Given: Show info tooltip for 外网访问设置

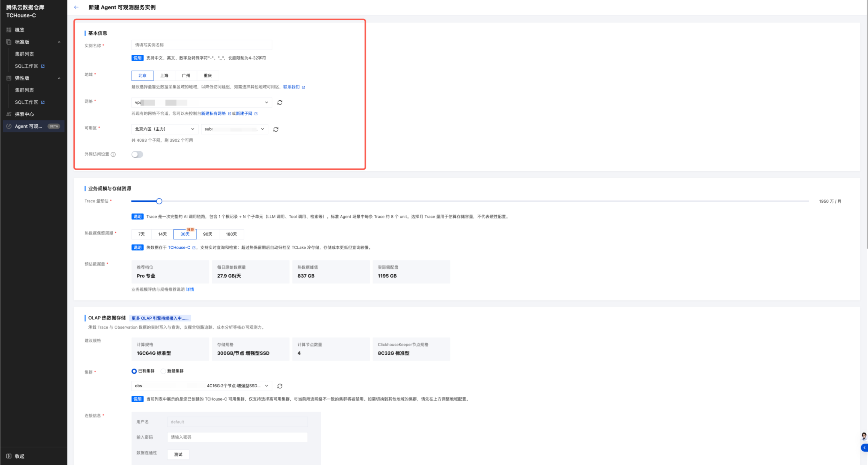Looking at the screenshot, I should (113, 154).
